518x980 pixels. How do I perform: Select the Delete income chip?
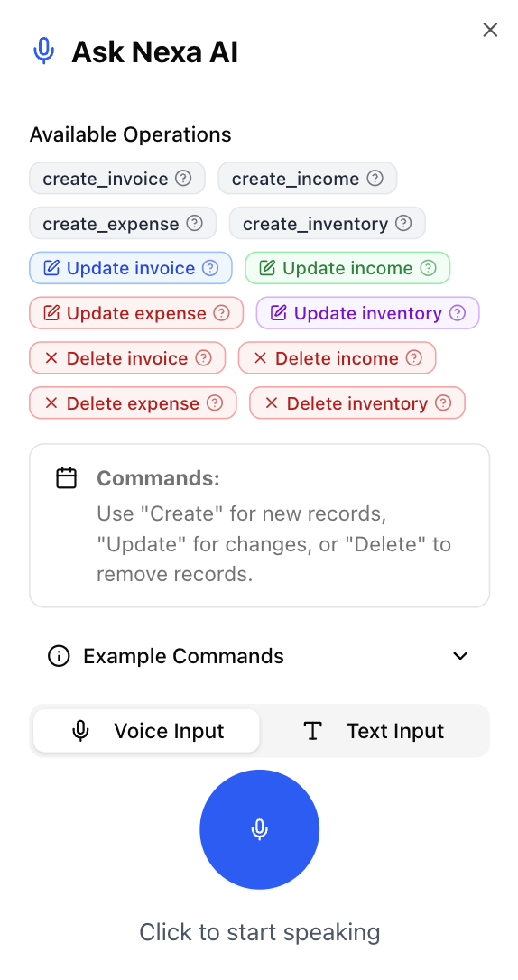coord(337,358)
